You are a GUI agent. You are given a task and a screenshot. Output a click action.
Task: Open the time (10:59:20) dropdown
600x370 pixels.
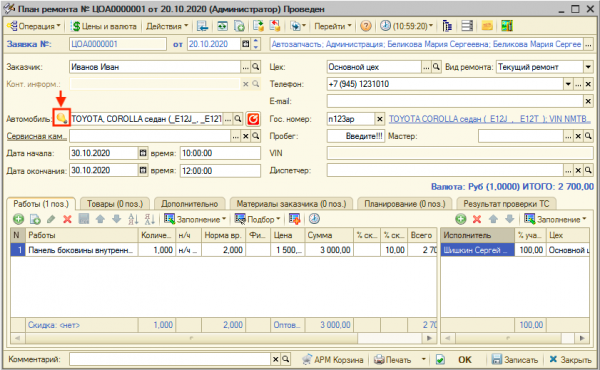point(407,26)
